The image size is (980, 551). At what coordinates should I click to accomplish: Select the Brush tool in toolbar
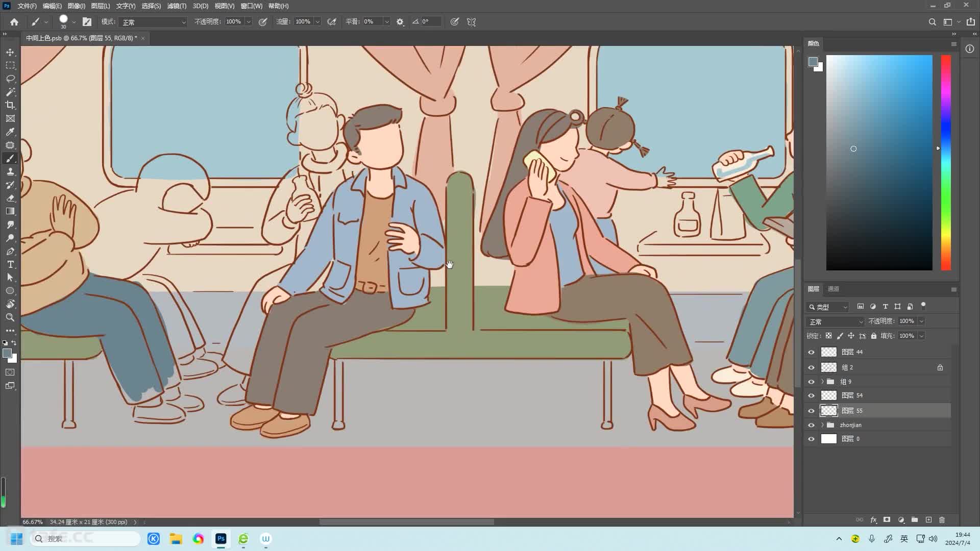pyautogui.click(x=10, y=158)
